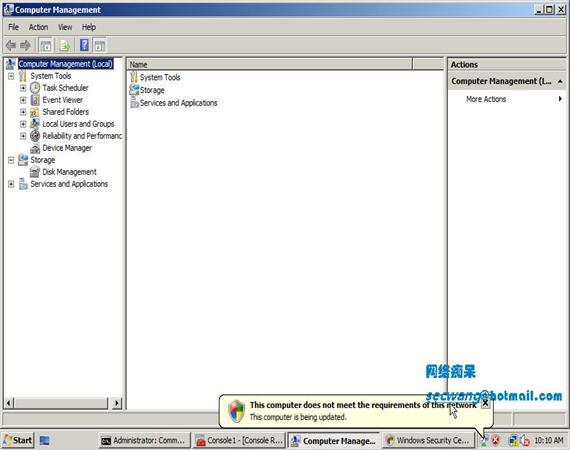
Task: Switch to Administrator: Command Prompt taskbar button
Action: [144, 441]
